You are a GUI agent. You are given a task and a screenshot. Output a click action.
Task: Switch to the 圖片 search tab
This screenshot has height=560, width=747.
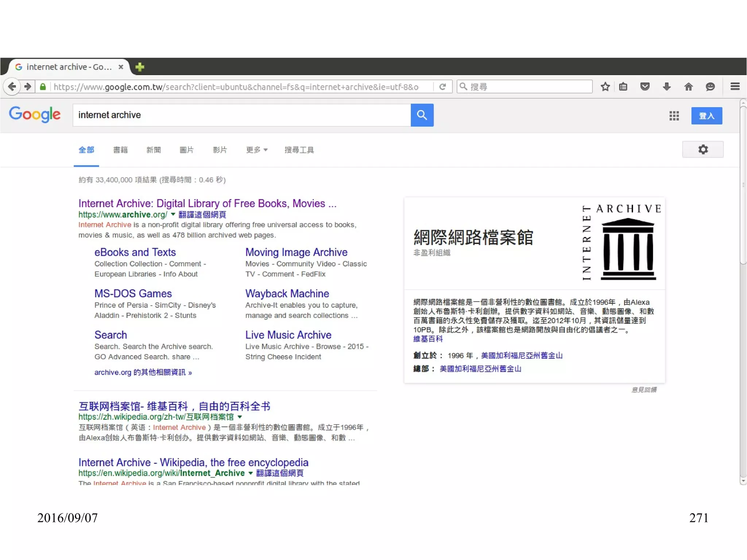point(186,150)
